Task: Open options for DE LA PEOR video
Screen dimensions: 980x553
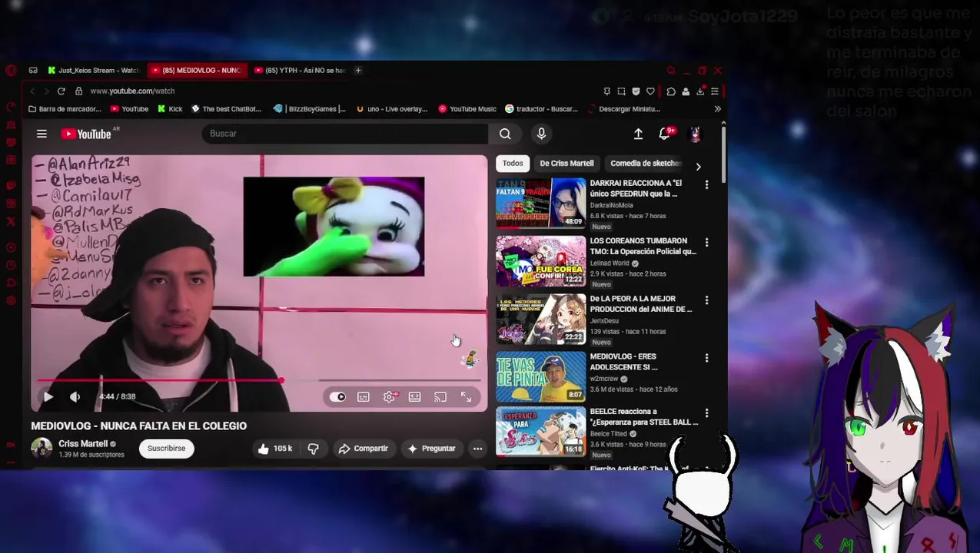Action: coord(706,300)
